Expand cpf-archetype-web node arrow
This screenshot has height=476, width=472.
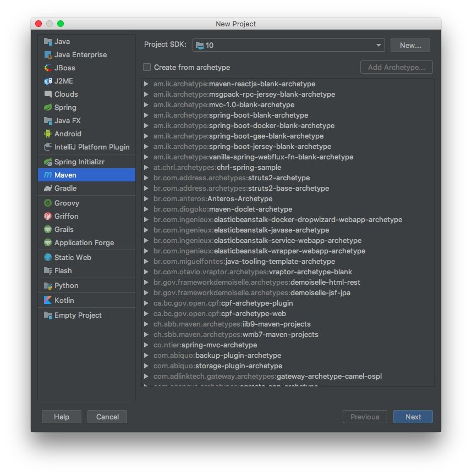pos(146,314)
